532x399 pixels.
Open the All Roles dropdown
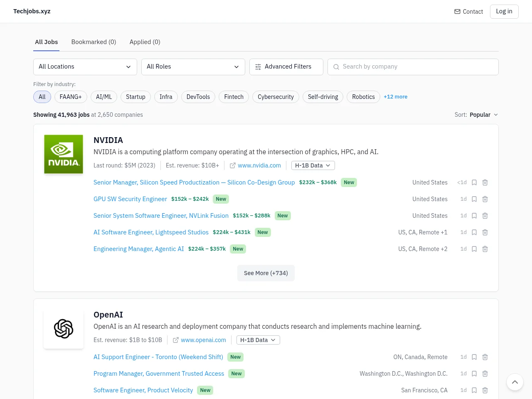pyautogui.click(x=193, y=67)
